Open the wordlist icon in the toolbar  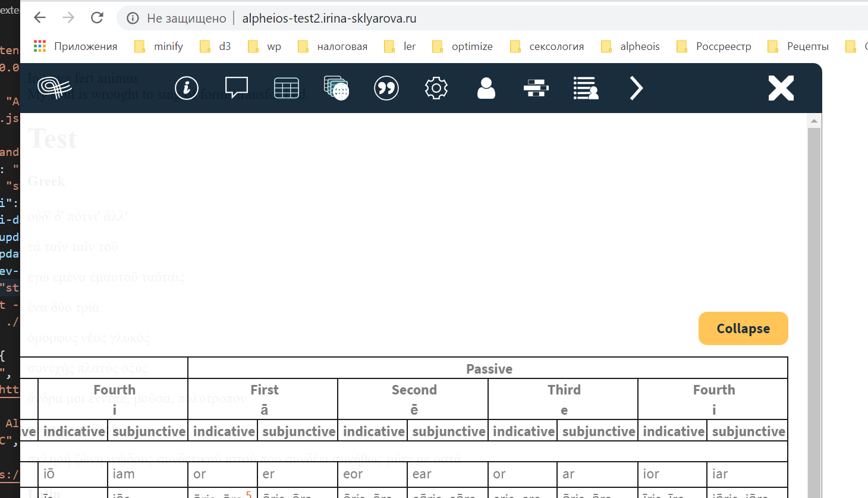tap(586, 87)
